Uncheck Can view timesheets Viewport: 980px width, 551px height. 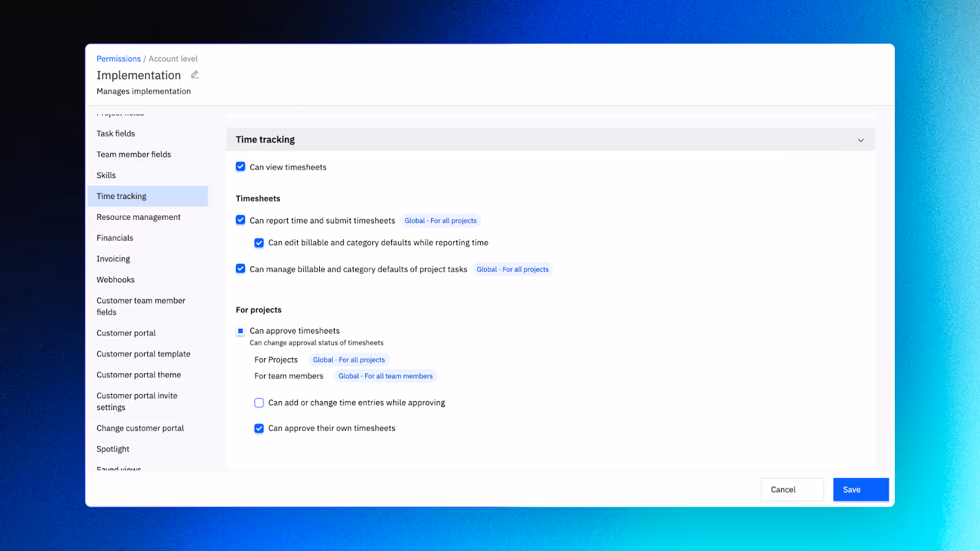pos(241,167)
